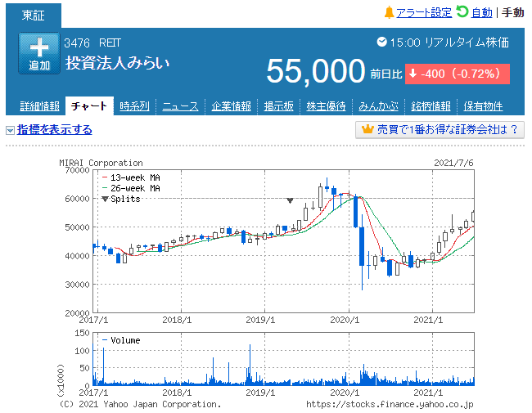Open the 掲示板 tab
Viewport: 532px width, 413px height.
[x=278, y=106]
